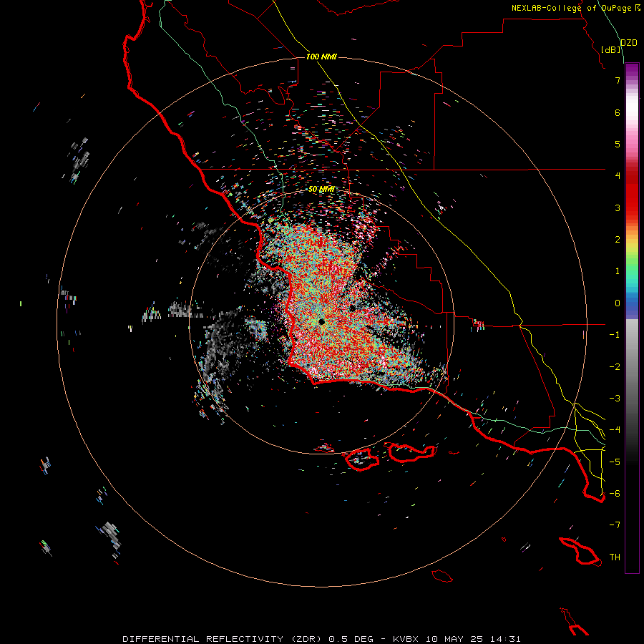Click the 100 NMI range ring label
644x644 pixels.
321,57
